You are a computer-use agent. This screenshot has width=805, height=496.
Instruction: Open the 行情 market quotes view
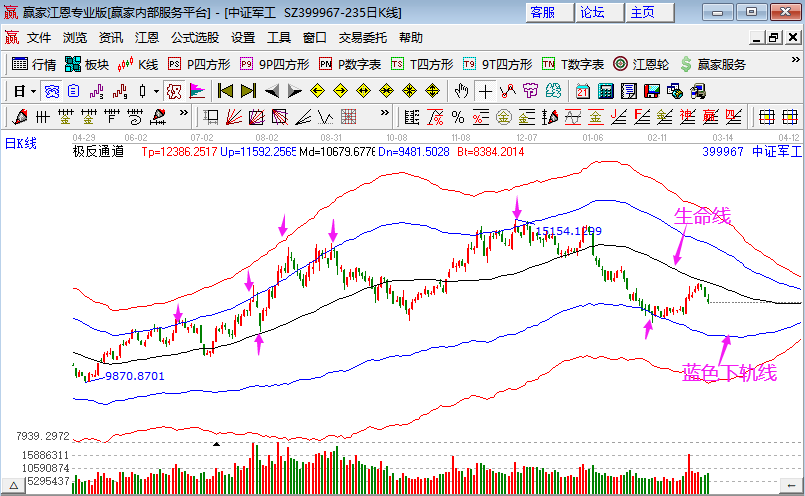click(33, 64)
